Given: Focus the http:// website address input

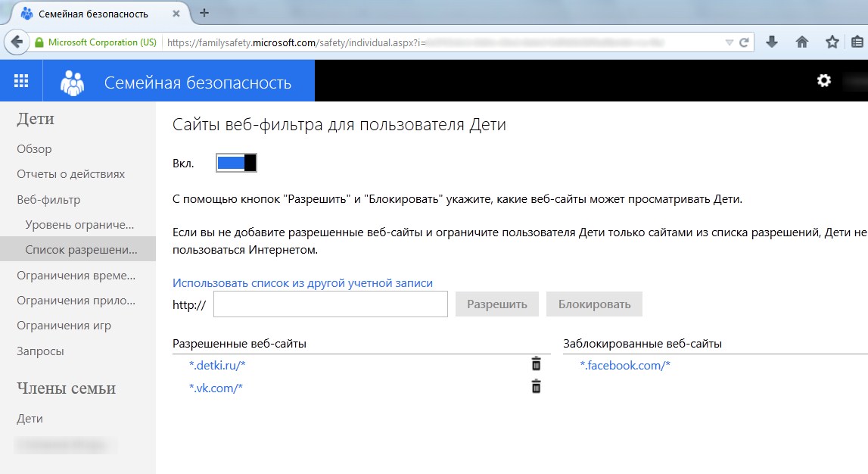Looking at the screenshot, I should (331, 304).
